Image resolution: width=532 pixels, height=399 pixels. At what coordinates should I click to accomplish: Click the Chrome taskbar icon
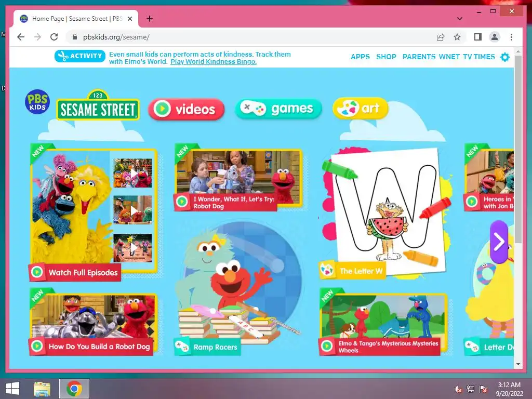click(74, 389)
